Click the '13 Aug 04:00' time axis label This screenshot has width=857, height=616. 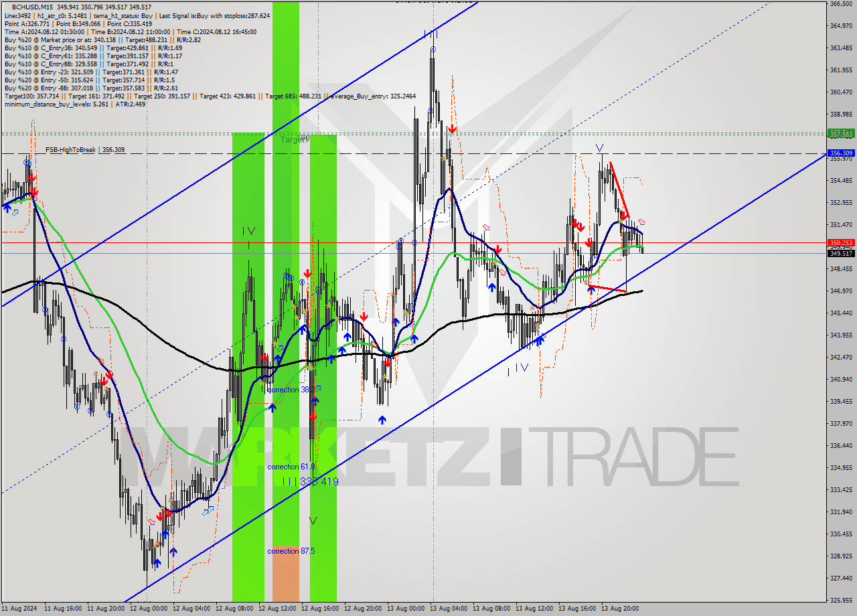pos(449,609)
